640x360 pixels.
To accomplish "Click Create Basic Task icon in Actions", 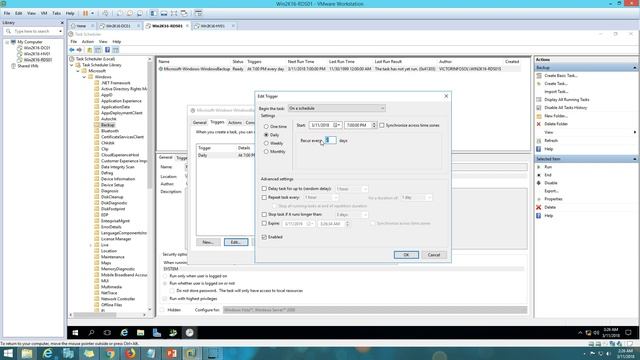I will (x=539, y=76).
